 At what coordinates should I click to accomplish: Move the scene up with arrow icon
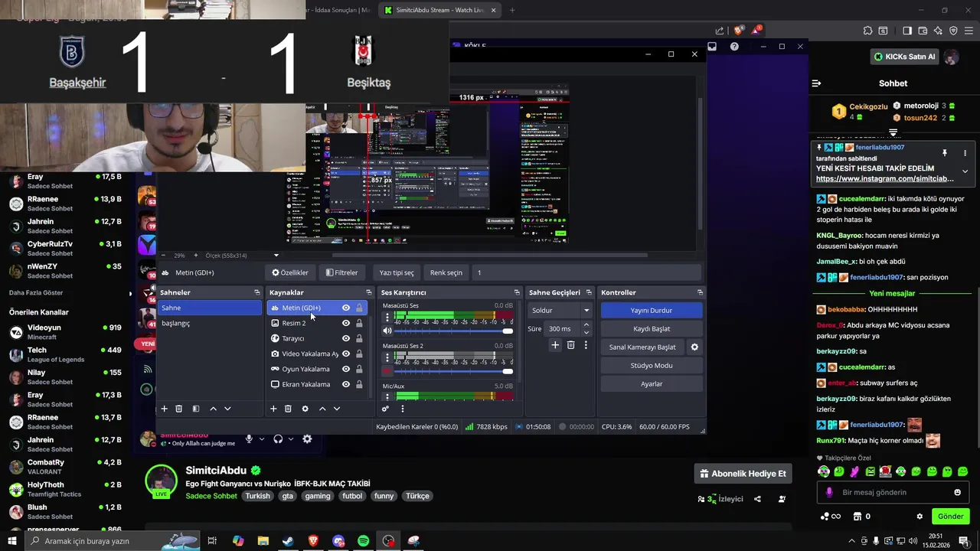213,409
